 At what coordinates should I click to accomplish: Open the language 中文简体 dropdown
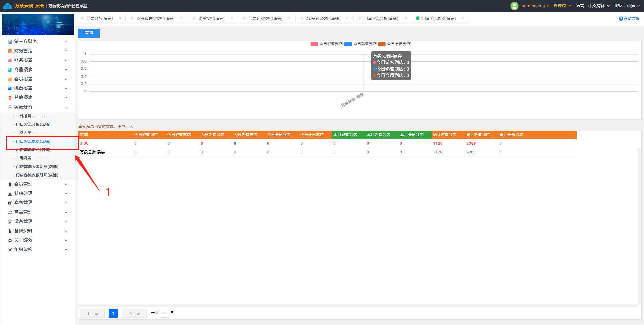(x=599, y=6)
